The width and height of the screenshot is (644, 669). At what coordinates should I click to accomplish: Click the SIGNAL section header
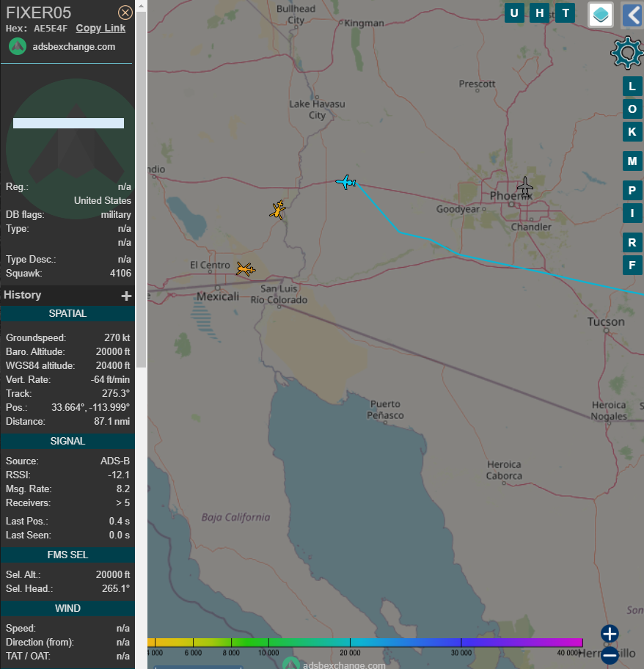click(x=67, y=441)
